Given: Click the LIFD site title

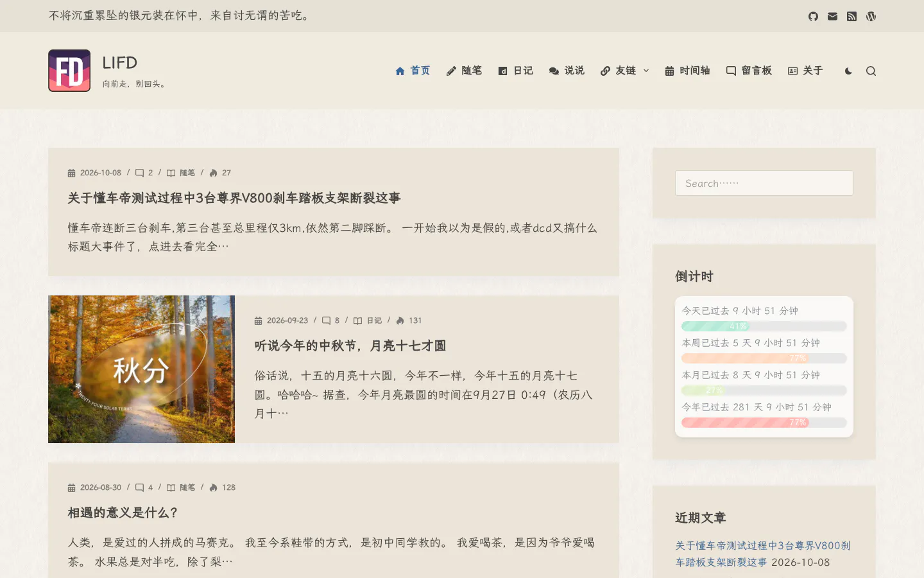Looking at the screenshot, I should click(x=120, y=62).
